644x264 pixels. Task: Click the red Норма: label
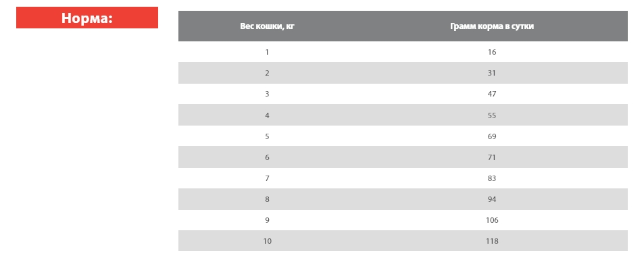[x=87, y=18]
